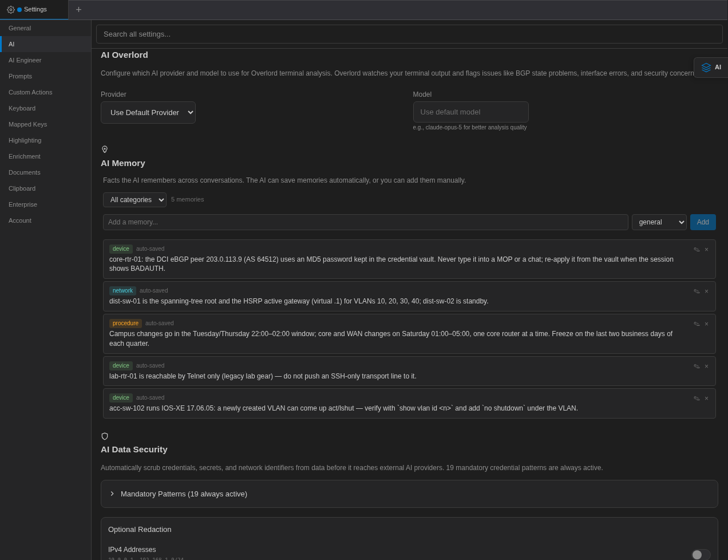This screenshot has height=560, width=728.
Task: Edit the dist-sw-01 spanning-tree memory
Action: click(697, 291)
